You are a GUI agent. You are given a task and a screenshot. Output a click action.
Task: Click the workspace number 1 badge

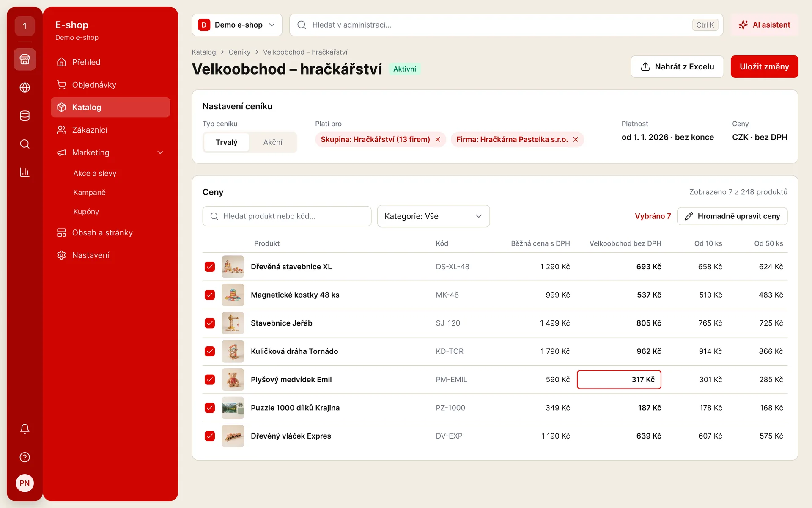(x=25, y=26)
